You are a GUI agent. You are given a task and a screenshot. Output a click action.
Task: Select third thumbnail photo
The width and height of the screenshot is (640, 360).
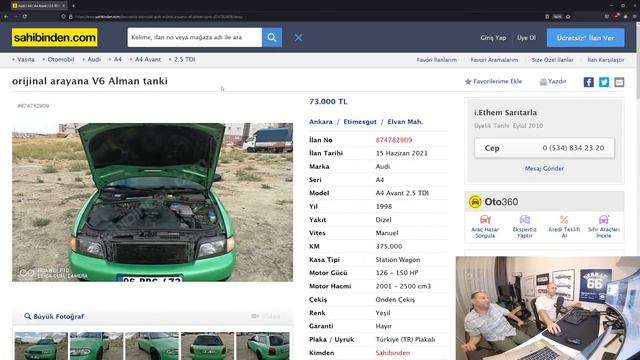[152, 346]
